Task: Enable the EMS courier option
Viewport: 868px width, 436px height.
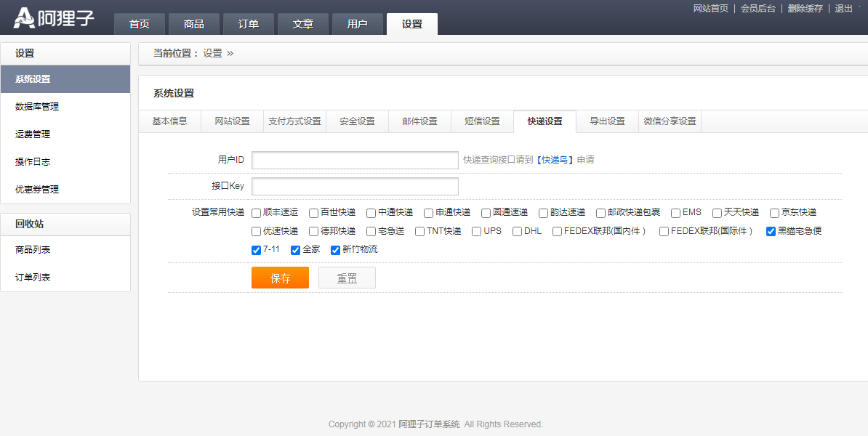Action: (x=675, y=213)
